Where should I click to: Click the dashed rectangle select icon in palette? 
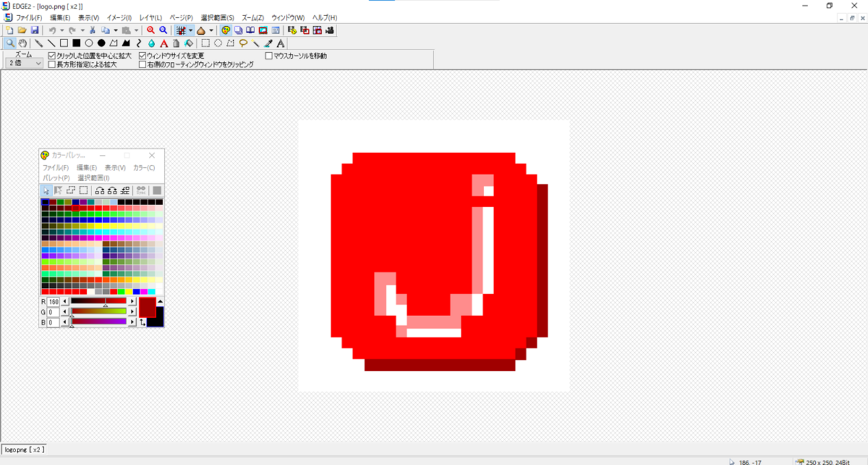coord(83,190)
